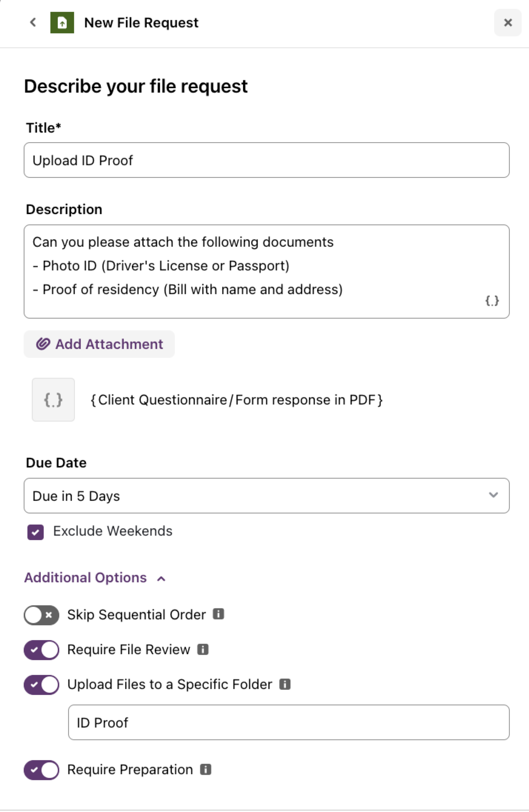This screenshot has width=529, height=812.
Task: Click the variable attachment placeholder icon
Action: [x=53, y=400]
